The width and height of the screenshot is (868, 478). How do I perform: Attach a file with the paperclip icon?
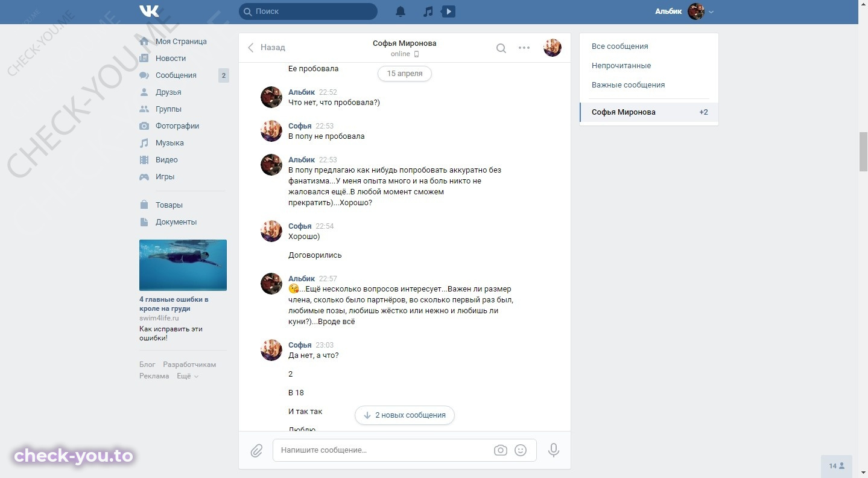(256, 451)
